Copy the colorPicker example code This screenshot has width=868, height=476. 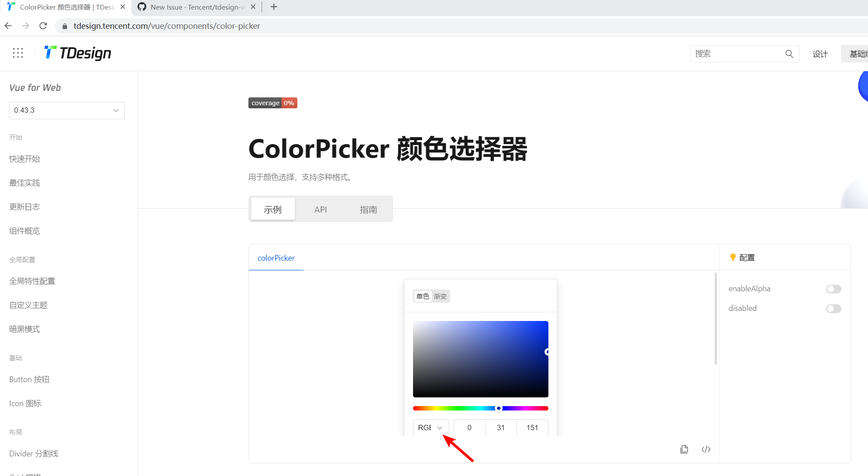point(684,449)
